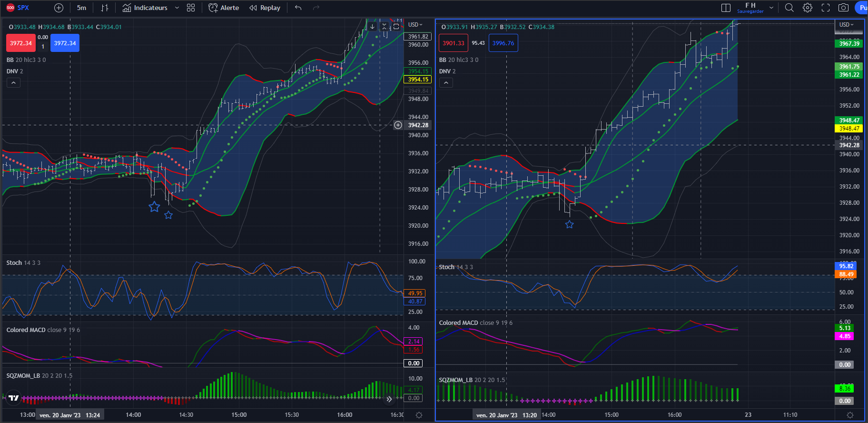Image resolution: width=868 pixels, height=423 pixels.
Task: Expand the favorite indicators dropdown arrow
Action: 177,8
